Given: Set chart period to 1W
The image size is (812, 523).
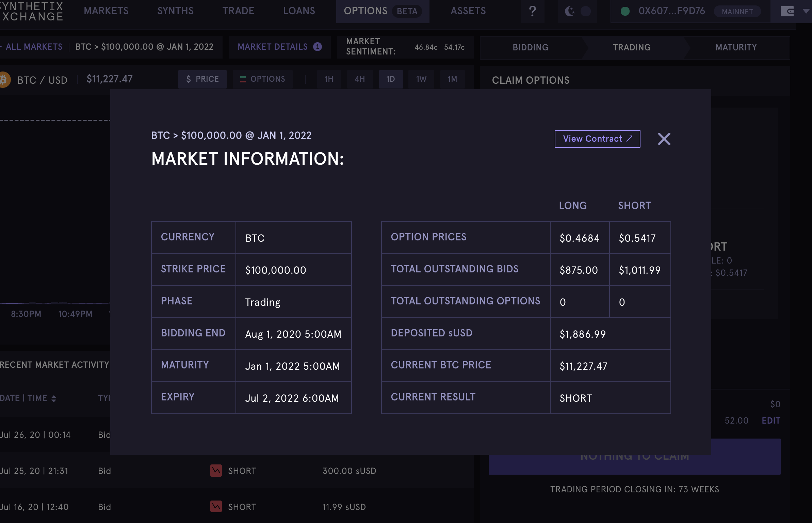Looking at the screenshot, I should (421, 79).
